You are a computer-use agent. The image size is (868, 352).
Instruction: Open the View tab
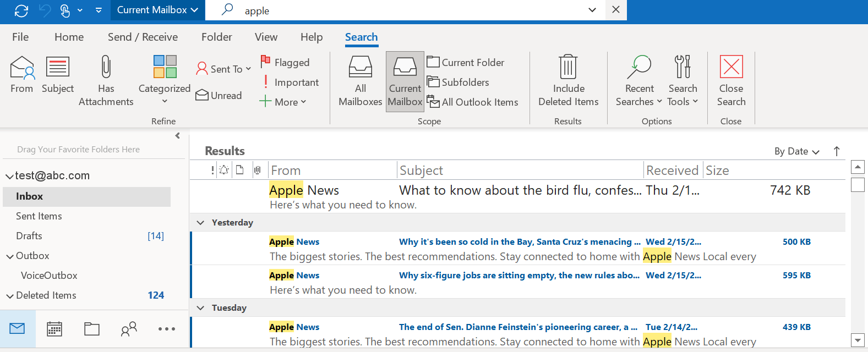(266, 37)
